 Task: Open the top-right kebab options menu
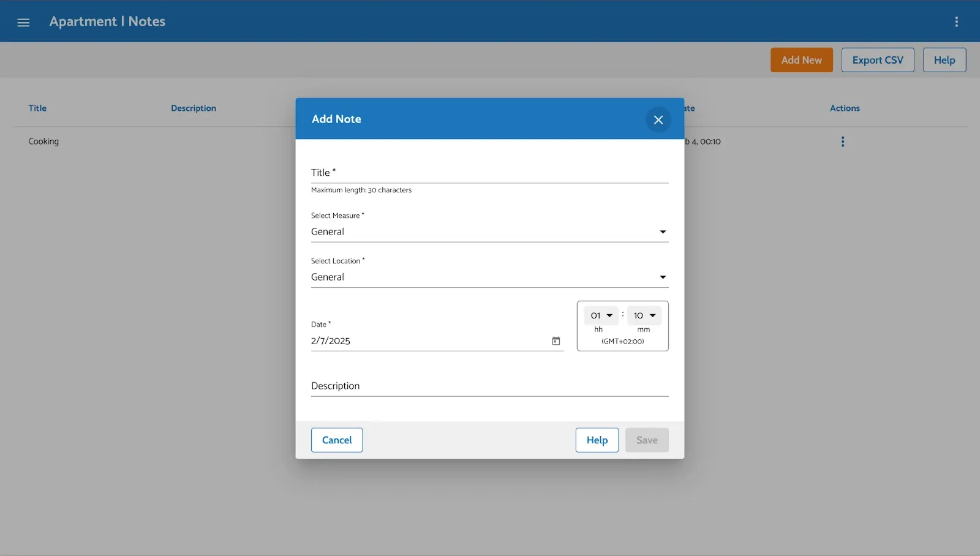(956, 22)
